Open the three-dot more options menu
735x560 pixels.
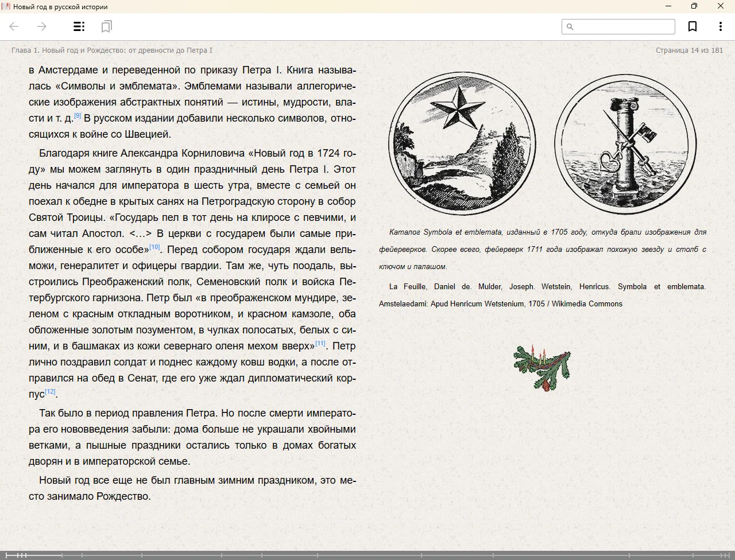(x=720, y=26)
